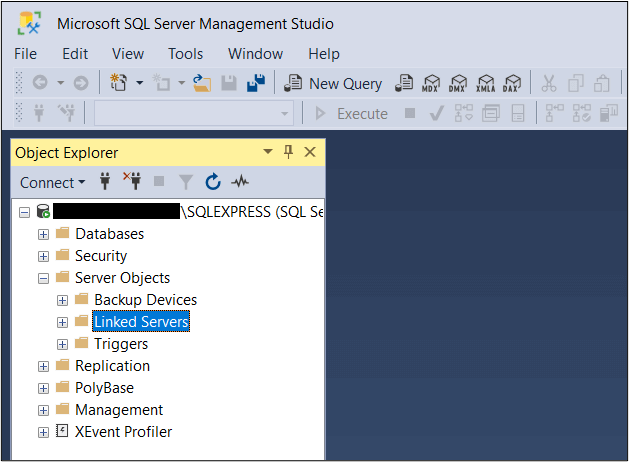Start an Analysis Services MDX query

click(432, 84)
